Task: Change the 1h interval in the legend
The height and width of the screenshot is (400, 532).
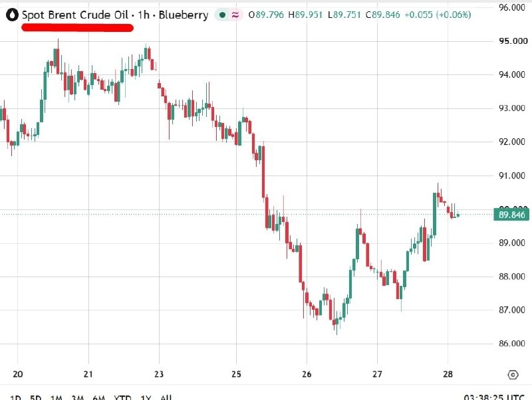Action: coord(144,15)
